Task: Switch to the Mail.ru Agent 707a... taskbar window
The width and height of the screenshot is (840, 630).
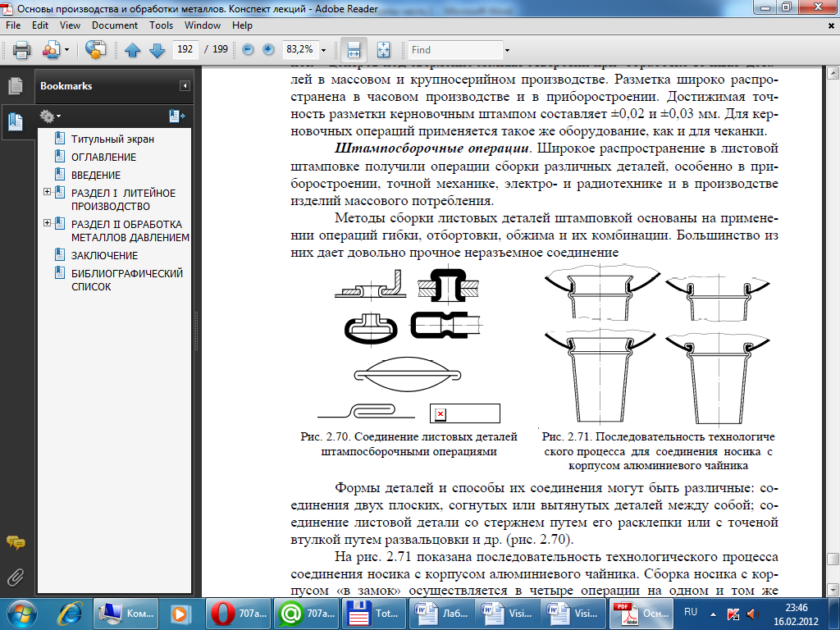Action: tap(307, 614)
